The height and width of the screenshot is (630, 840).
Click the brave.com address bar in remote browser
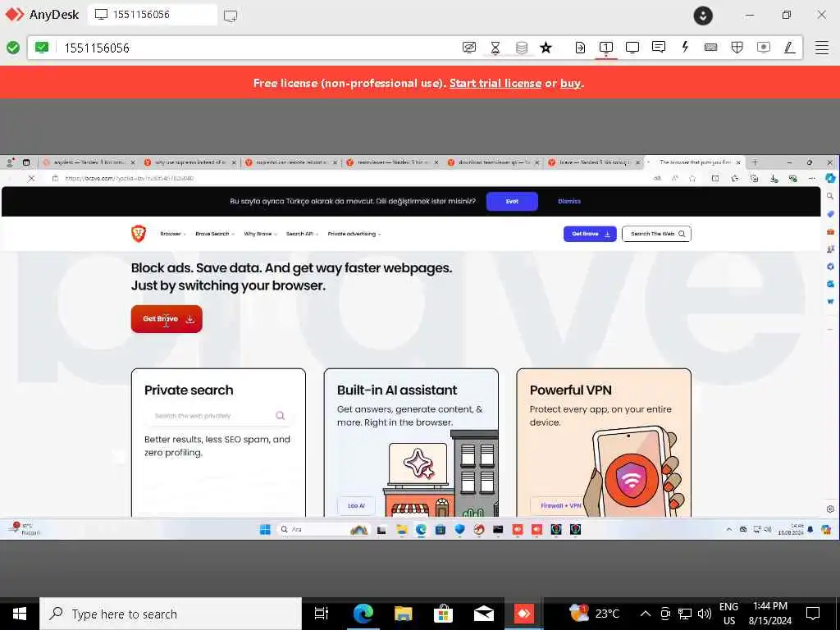pyautogui.click(x=343, y=178)
